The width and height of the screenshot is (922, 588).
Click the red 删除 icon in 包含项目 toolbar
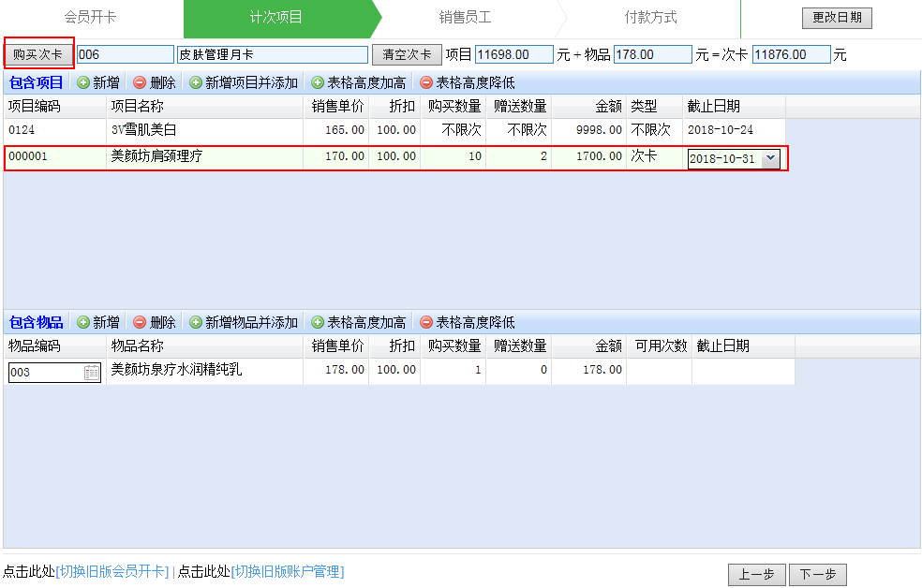click(140, 83)
